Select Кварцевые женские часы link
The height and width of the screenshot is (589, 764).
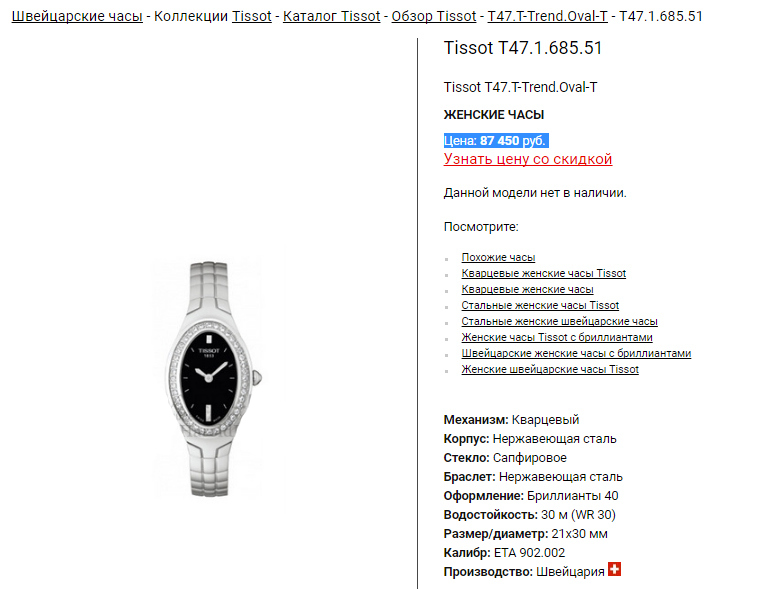[527, 289]
